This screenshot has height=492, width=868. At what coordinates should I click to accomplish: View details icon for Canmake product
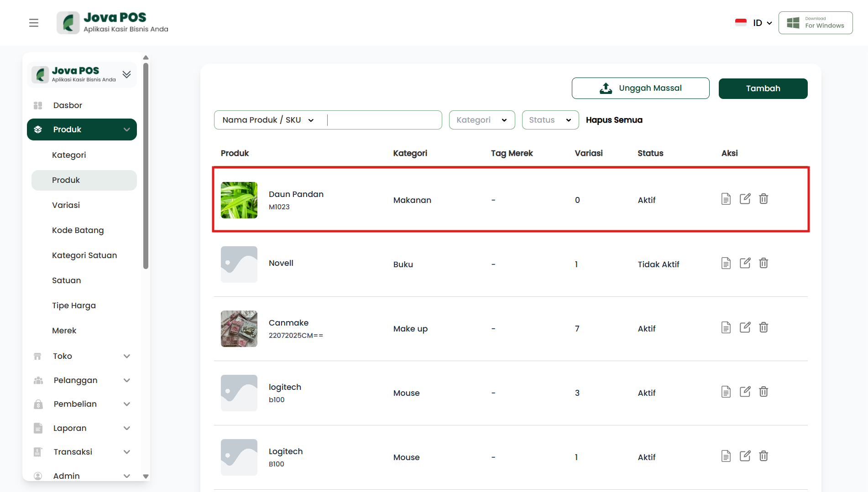pos(726,328)
